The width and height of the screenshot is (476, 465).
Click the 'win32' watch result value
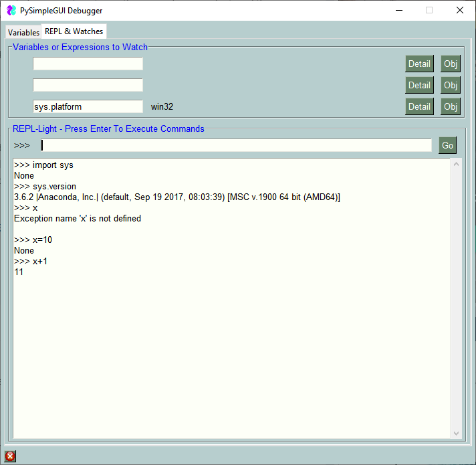162,107
